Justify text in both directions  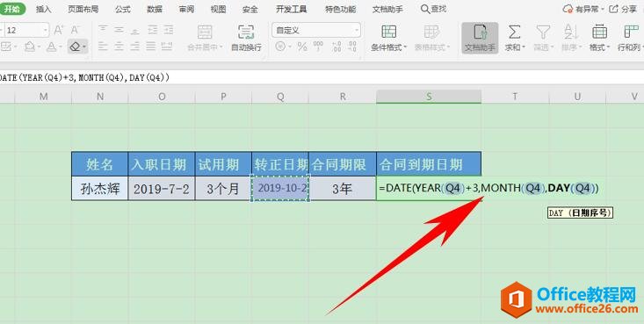point(151,47)
